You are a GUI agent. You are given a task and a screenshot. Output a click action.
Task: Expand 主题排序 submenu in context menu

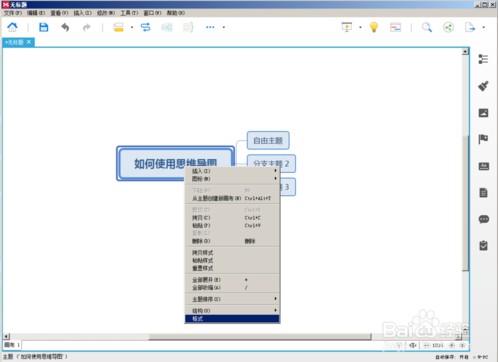click(x=232, y=299)
